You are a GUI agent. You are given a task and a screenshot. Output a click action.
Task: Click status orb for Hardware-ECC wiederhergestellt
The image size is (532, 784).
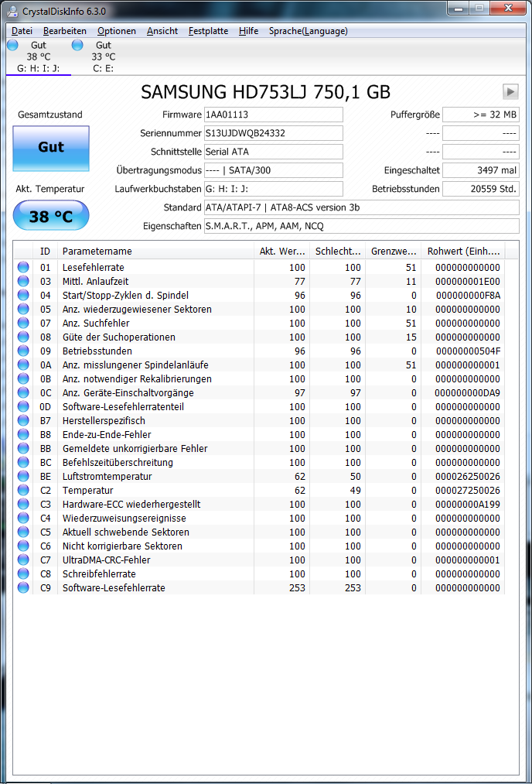tap(23, 504)
